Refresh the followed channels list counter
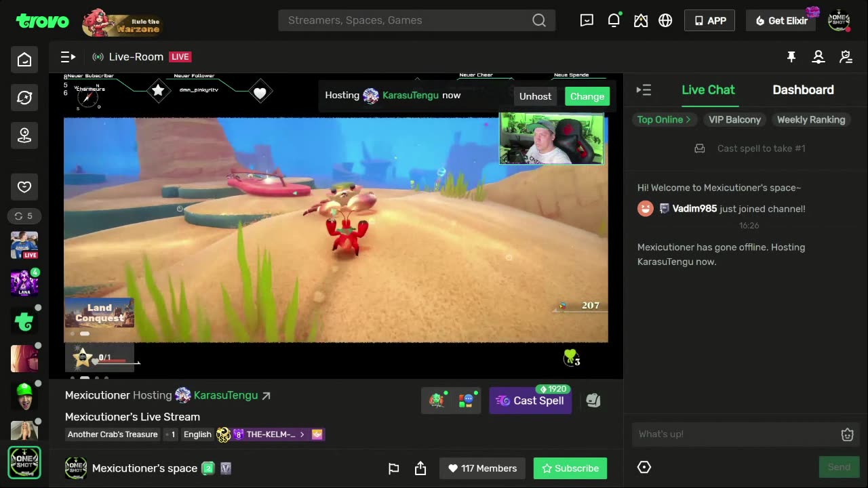 tap(24, 216)
